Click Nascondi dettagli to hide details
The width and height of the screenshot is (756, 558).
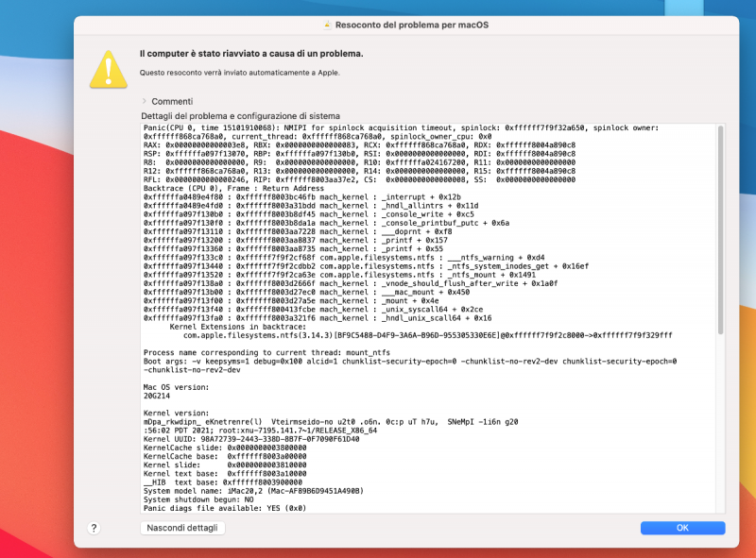pyautogui.click(x=182, y=528)
